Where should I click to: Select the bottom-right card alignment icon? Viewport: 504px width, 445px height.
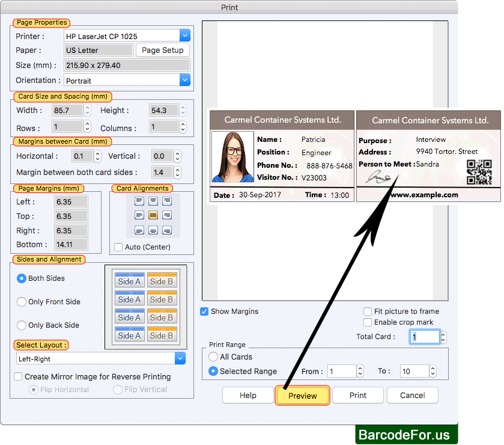pyautogui.click(x=166, y=230)
